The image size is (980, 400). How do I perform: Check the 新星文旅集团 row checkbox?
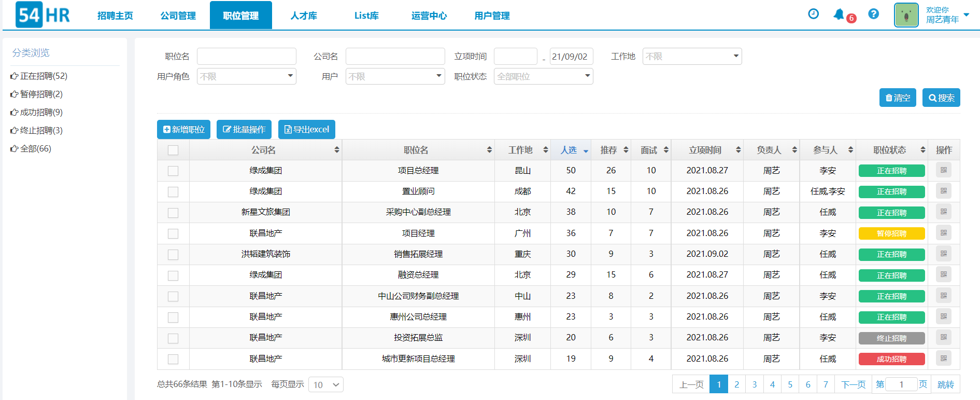173,213
